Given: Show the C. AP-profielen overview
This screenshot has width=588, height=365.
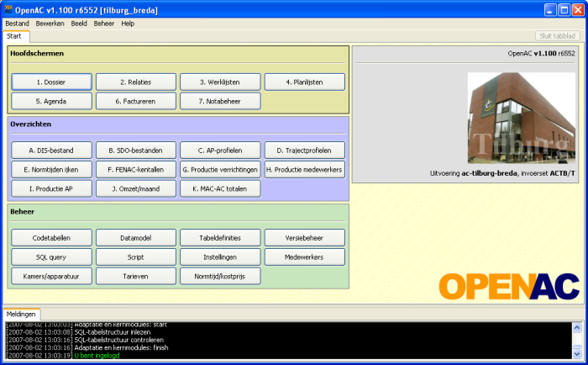Looking at the screenshot, I should pos(220,151).
